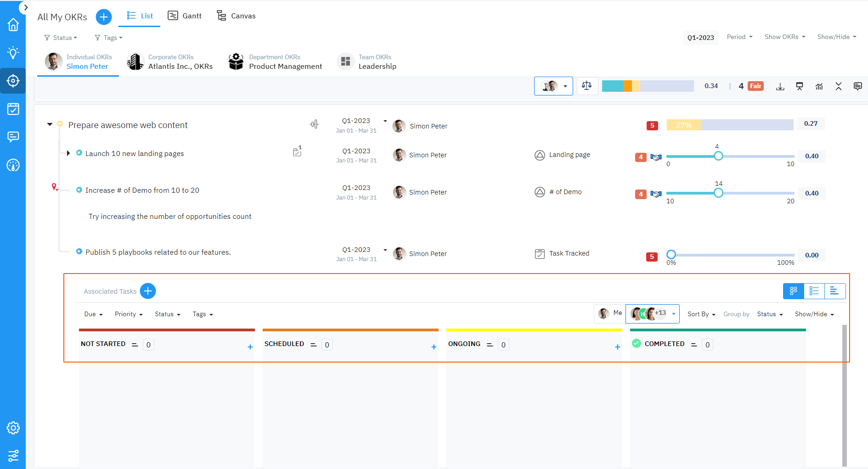Open the Tasks icon in the left sidebar
868x469 pixels.
[13, 109]
